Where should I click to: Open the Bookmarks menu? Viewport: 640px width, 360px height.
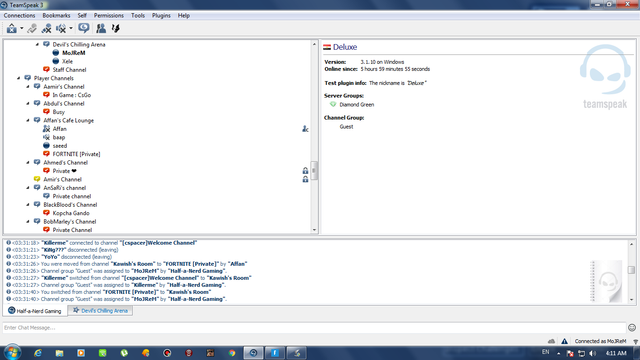coord(56,16)
